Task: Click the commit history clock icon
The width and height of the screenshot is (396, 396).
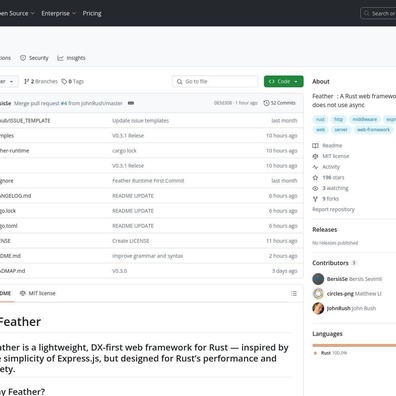Action: tap(266, 103)
